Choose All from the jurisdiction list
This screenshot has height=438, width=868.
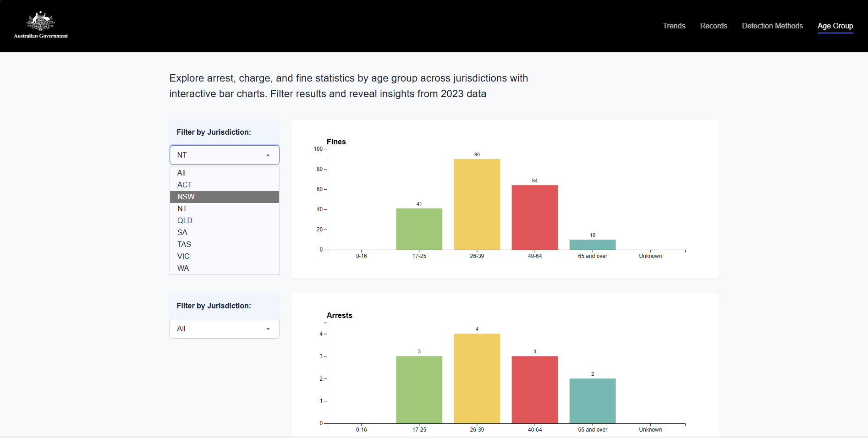181,173
